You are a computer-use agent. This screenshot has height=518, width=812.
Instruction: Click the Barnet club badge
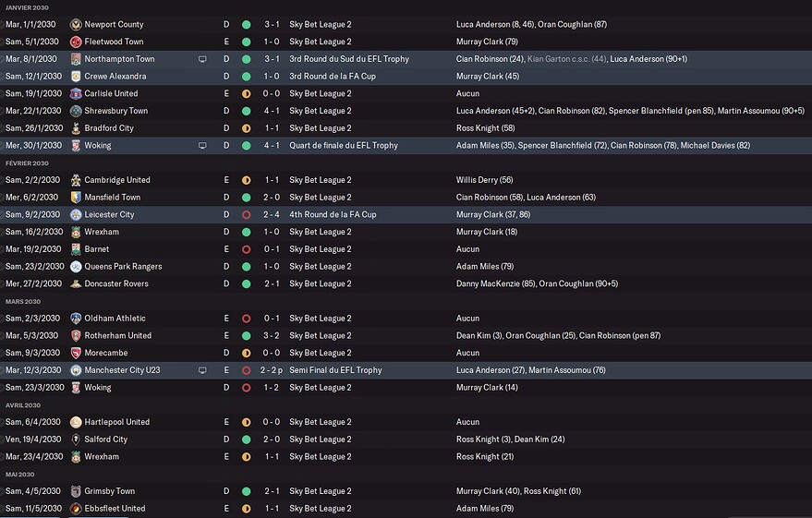pyautogui.click(x=76, y=249)
